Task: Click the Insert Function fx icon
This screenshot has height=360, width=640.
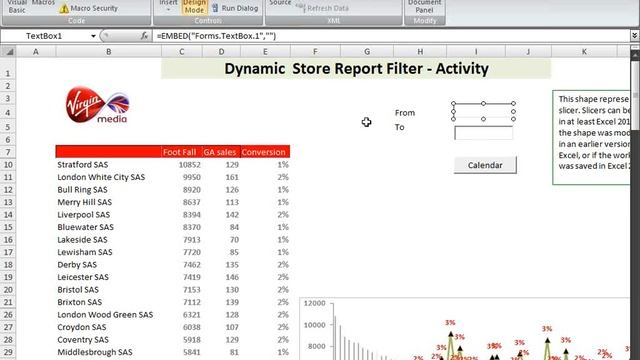Action: click(x=144, y=36)
